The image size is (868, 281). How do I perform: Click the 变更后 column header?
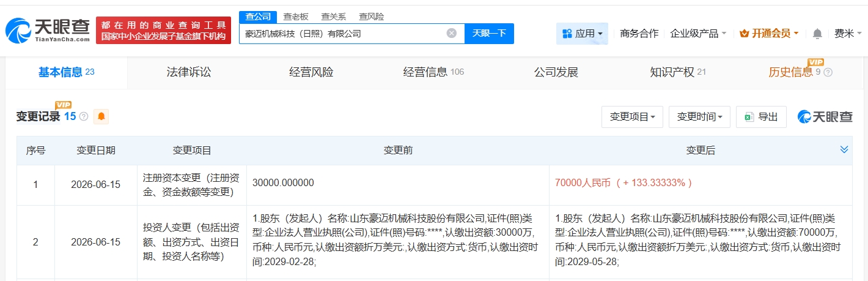701,150
